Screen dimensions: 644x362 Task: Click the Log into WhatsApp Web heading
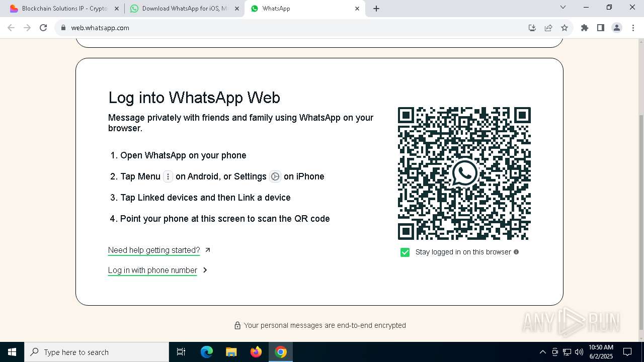194,97
